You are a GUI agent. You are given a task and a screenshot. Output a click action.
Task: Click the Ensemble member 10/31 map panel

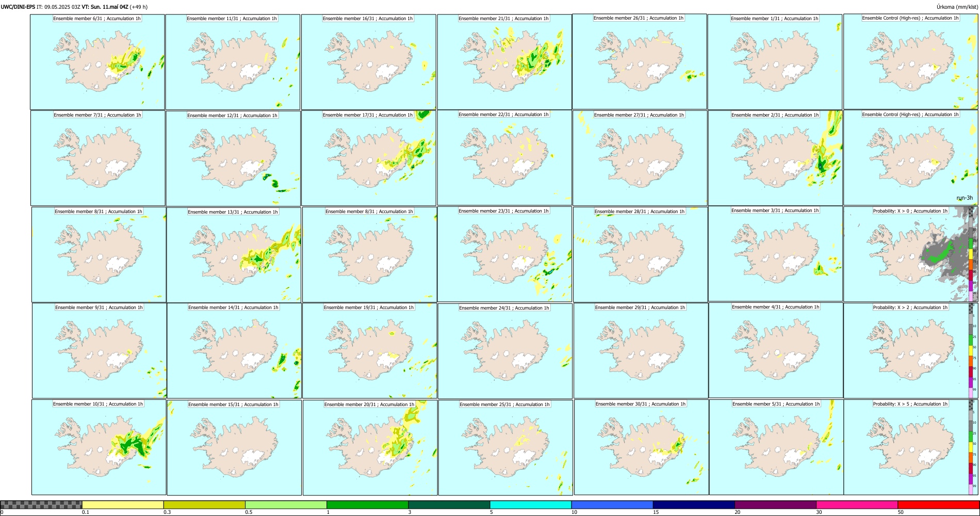pyautogui.click(x=99, y=447)
